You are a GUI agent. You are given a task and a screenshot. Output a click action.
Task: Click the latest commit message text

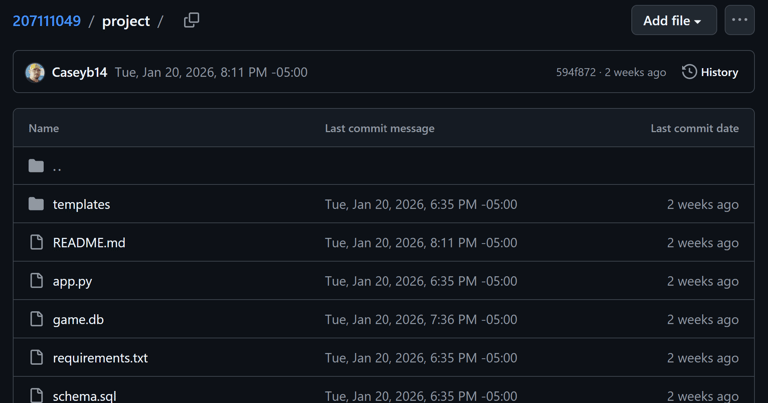(x=211, y=72)
